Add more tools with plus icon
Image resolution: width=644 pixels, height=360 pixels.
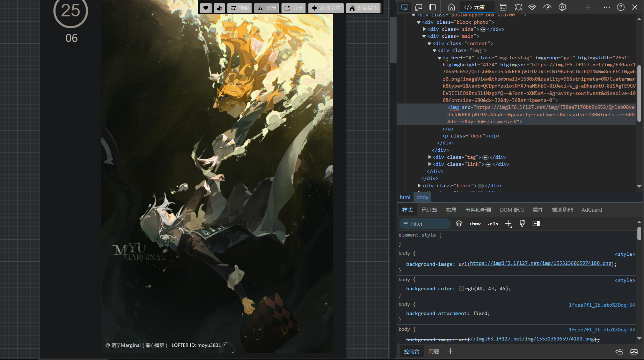click(x=588, y=7)
